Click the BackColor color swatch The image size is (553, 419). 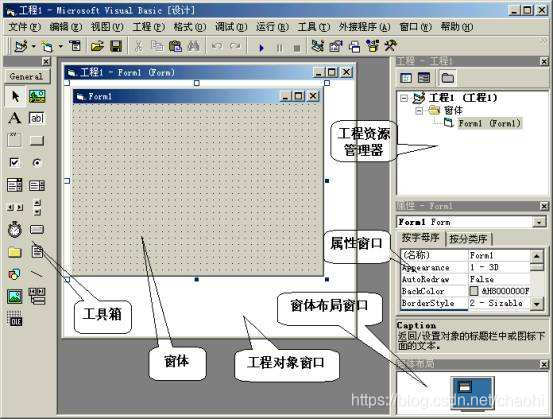coord(474,291)
